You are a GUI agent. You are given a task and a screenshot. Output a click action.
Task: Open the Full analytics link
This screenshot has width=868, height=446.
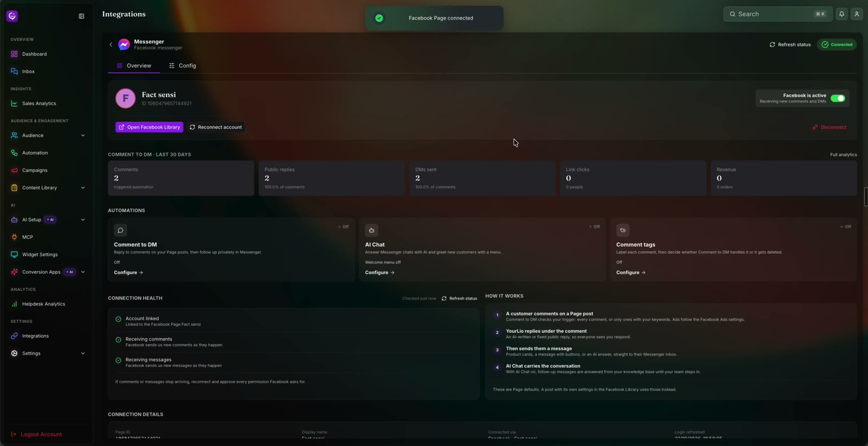point(843,155)
